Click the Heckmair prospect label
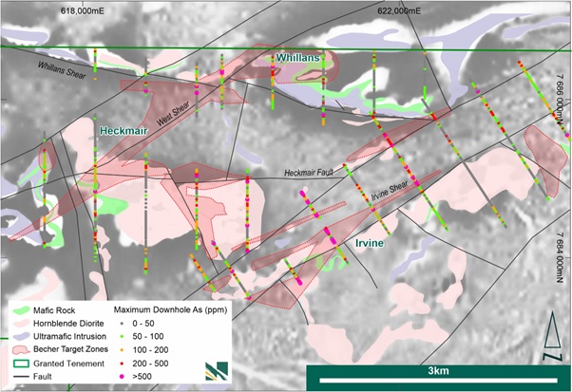This screenshot has height=392, width=572. 124,133
